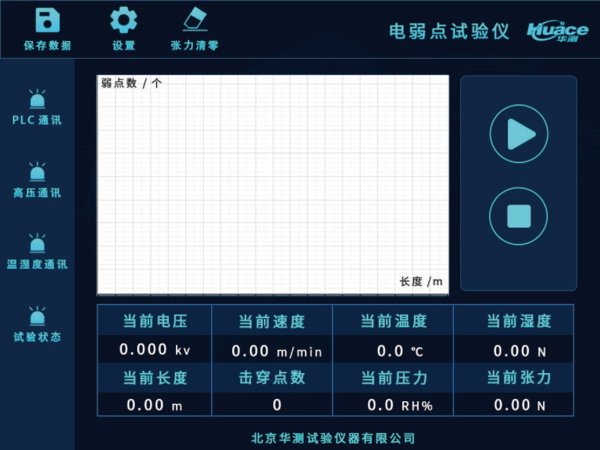This screenshot has width=600, height=450.
Task: Click the 击穿点数 header cell
Action: tap(272, 378)
